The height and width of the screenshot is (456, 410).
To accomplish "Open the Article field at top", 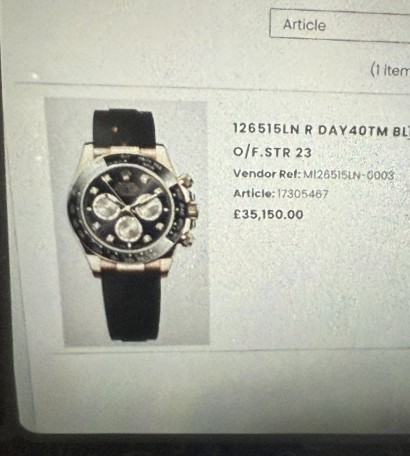I will pyautogui.click(x=340, y=25).
